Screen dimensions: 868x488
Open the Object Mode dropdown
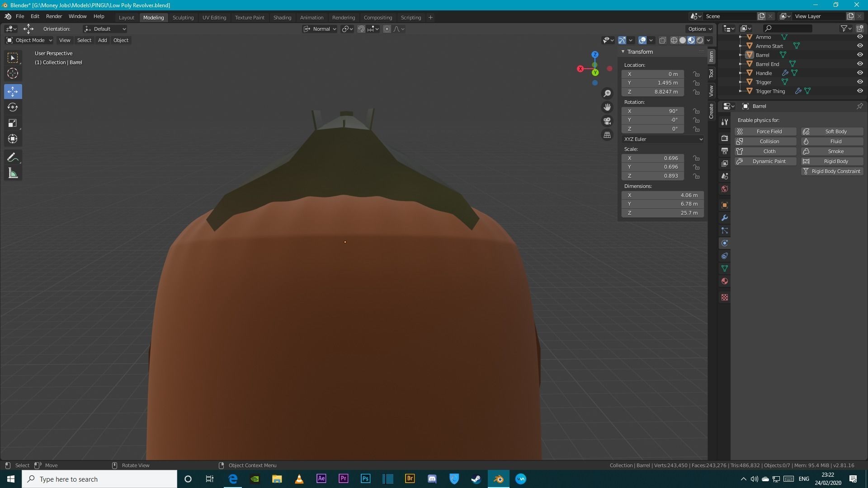(x=30, y=40)
